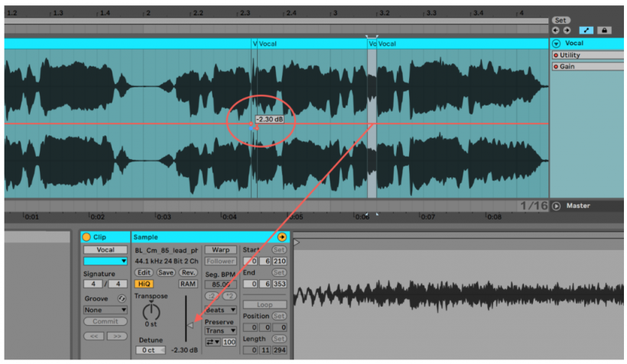Click the clip gain slider handle
Screen dimensions: 627x364
pos(190,325)
